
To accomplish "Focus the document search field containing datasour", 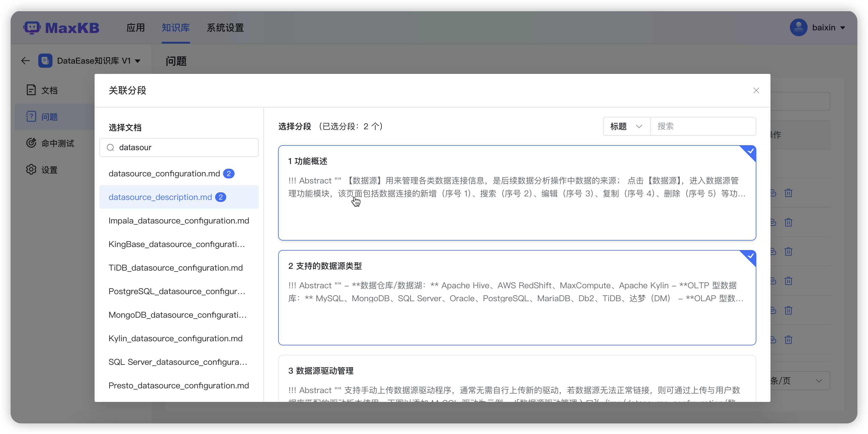I will pyautogui.click(x=179, y=148).
